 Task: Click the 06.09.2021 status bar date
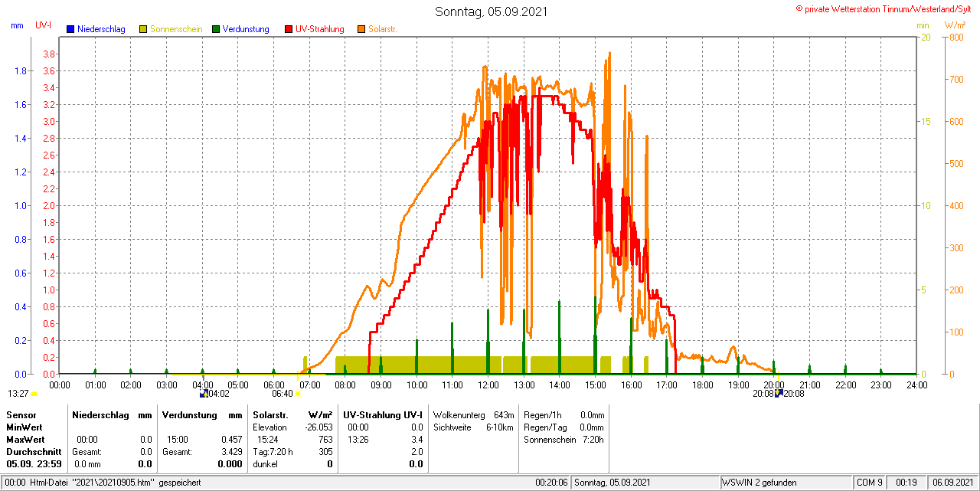click(952, 483)
